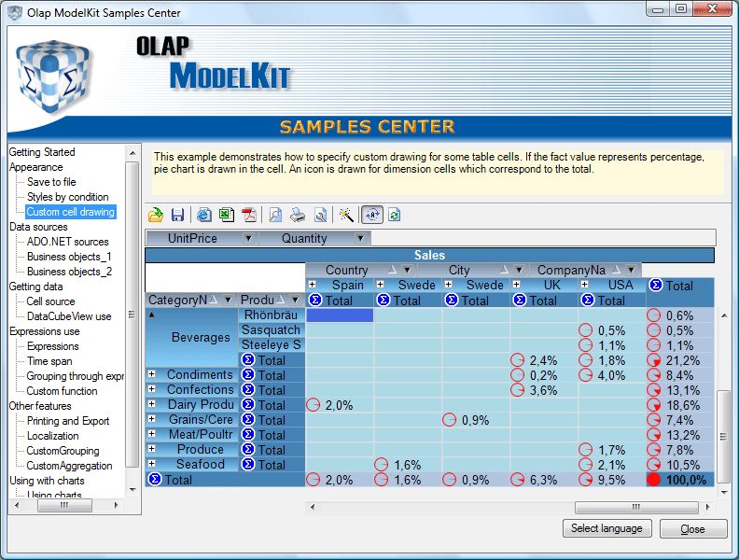
Task: Expand the USA column
Action: [x=584, y=285]
